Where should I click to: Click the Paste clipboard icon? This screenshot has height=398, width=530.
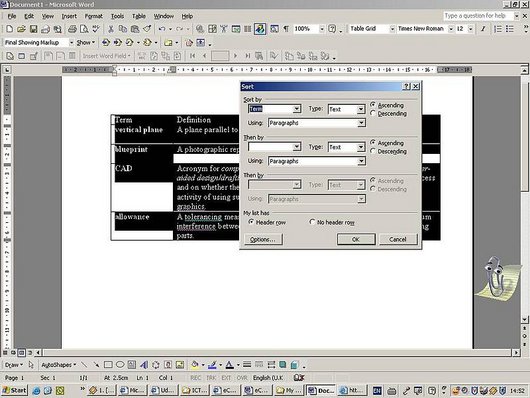tap(135, 29)
